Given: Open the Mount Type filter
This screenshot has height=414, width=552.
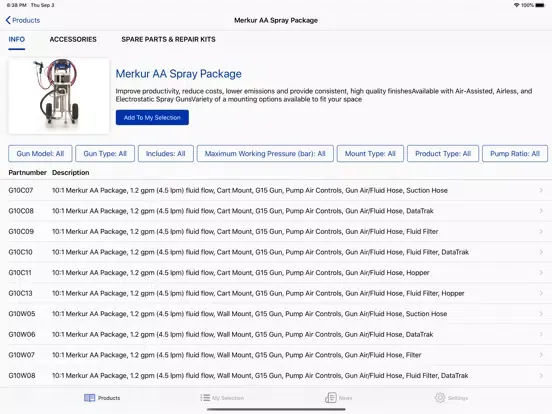Looking at the screenshot, I should point(370,153).
